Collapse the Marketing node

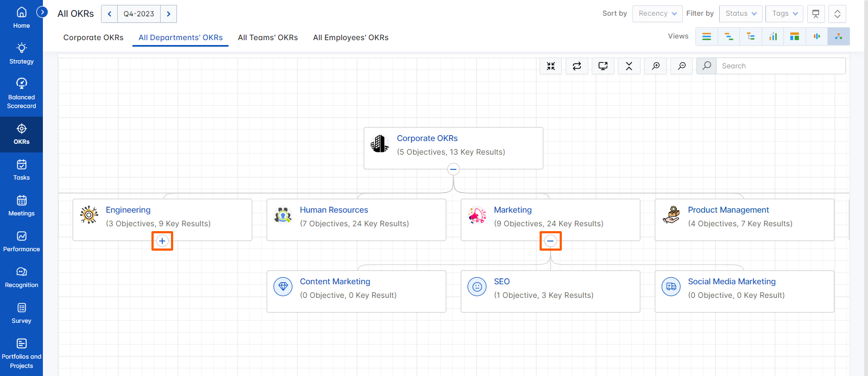click(550, 241)
